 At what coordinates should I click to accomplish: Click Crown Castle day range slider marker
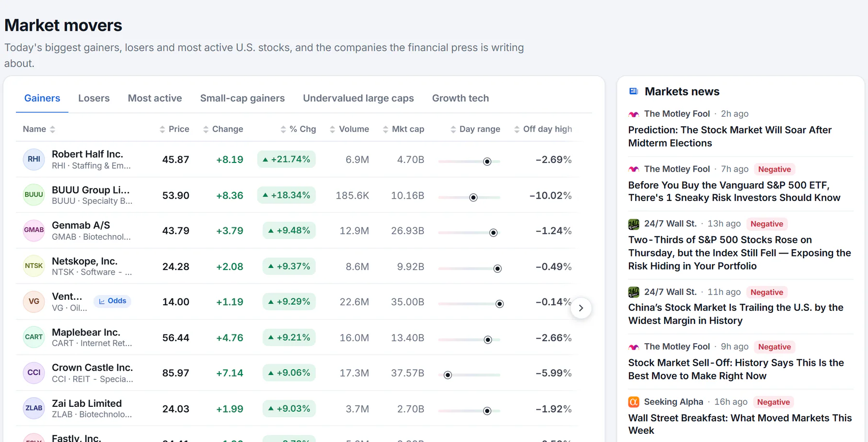(448, 375)
